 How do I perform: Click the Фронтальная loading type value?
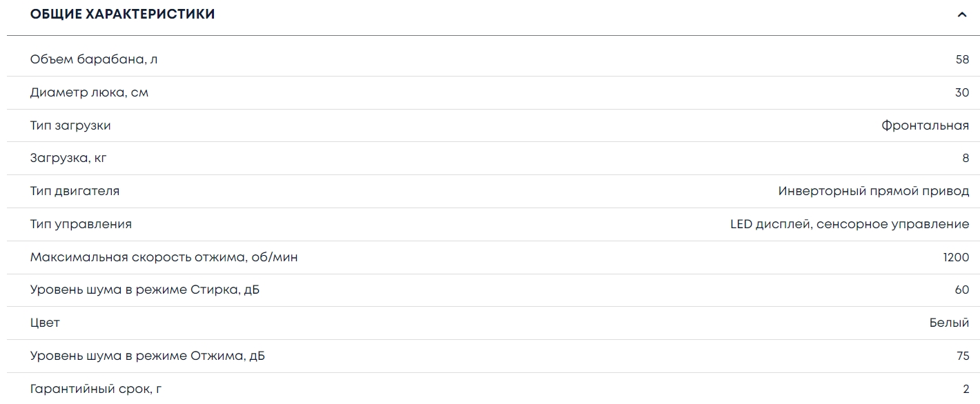925,125
